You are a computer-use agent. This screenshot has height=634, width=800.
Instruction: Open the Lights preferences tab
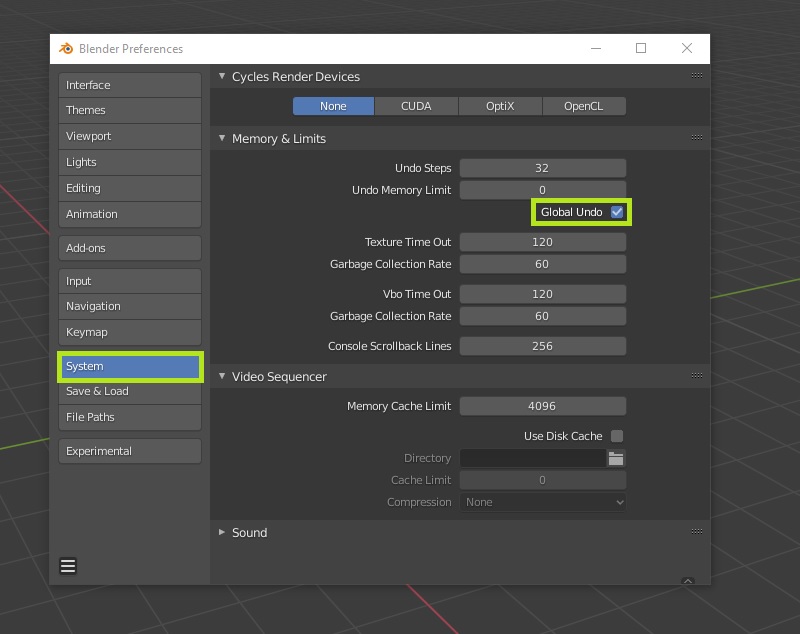click(130, 163)
